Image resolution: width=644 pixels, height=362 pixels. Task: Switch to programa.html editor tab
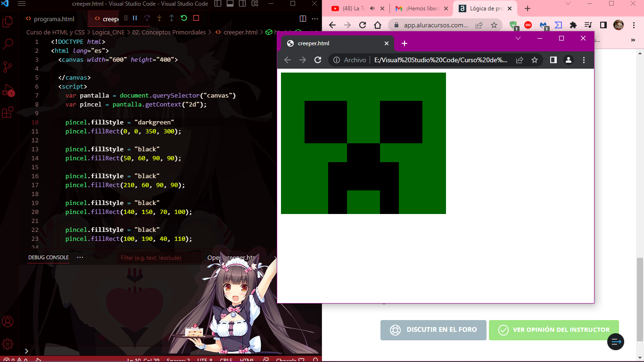tap(54, 19)
